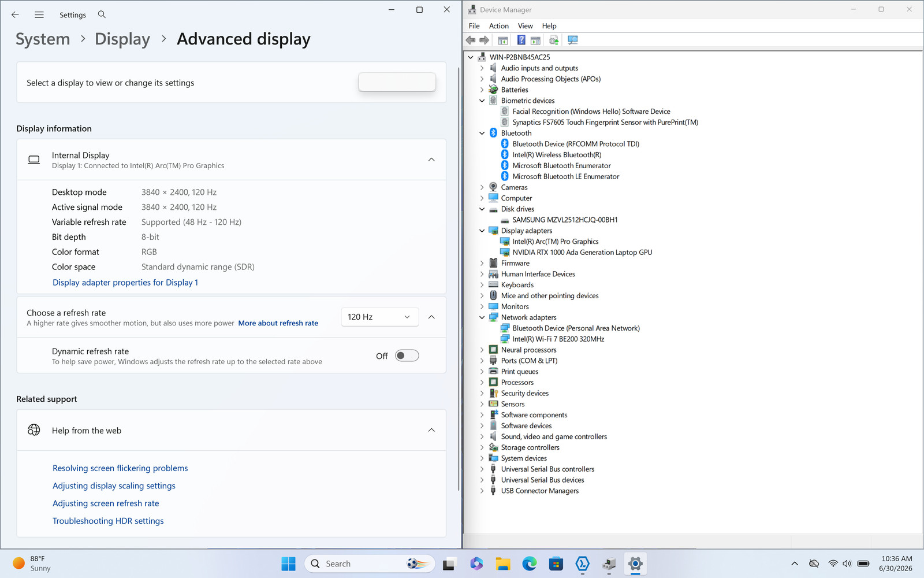Open File Explorer from the taskbar
The height and width of the screenshot is (578, 924).
502,564
